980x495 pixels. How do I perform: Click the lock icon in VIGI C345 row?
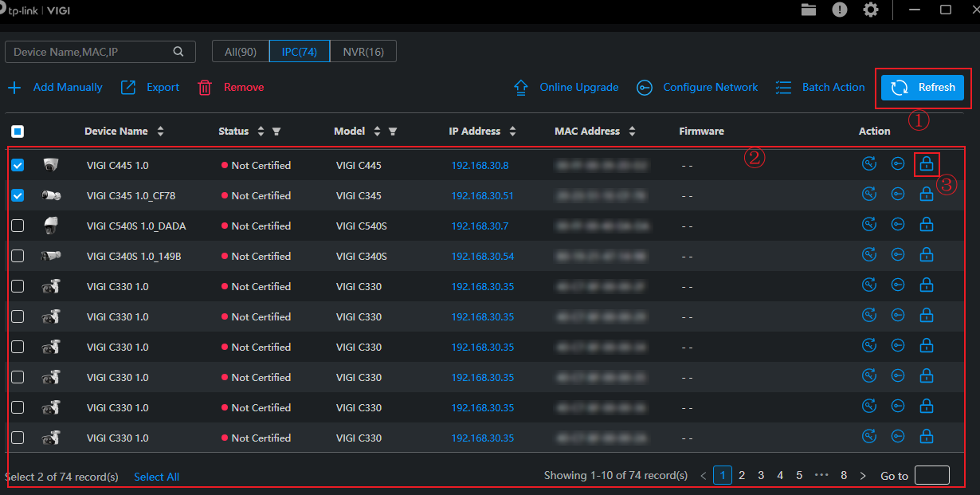click(x=927, y=194)
